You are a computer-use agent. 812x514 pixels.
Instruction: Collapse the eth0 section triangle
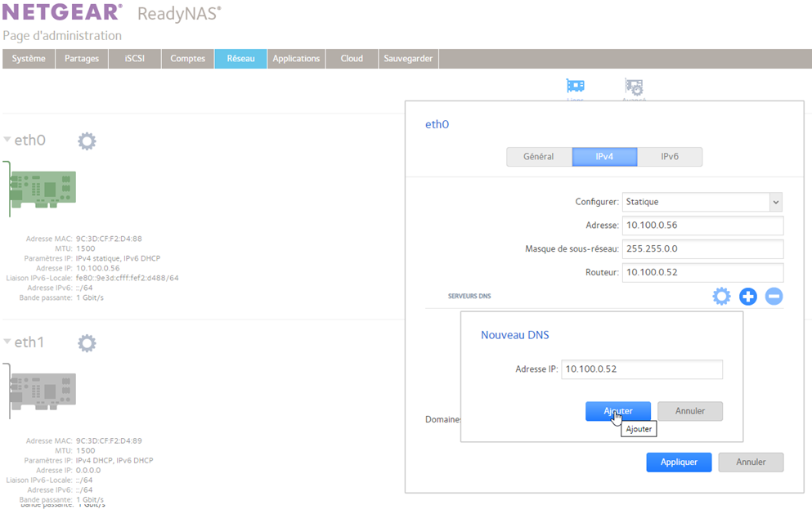click(x=7, y=140)
